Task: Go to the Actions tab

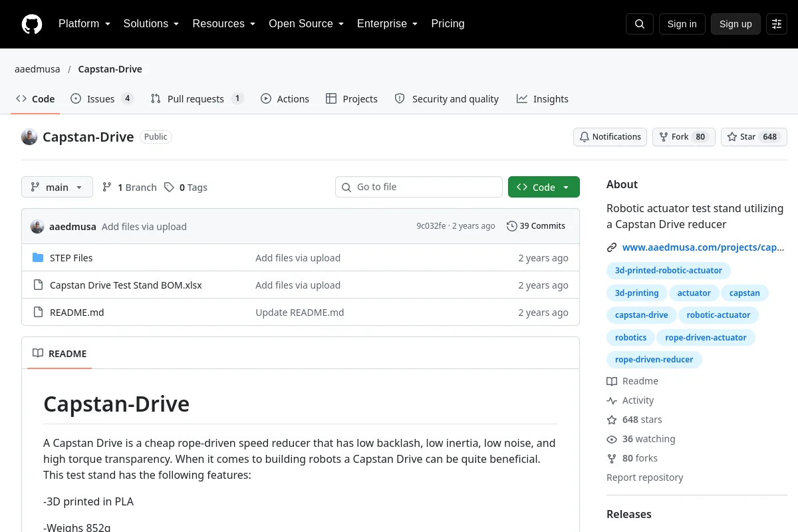Action: [x=285, y=99]
